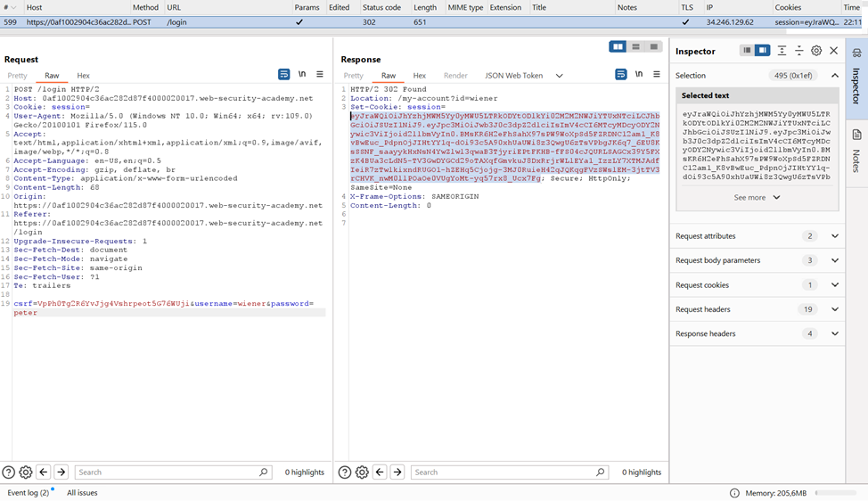Expand Request body parameters section
The width and height of the screenshot is (868, 501).
[835, 260]
